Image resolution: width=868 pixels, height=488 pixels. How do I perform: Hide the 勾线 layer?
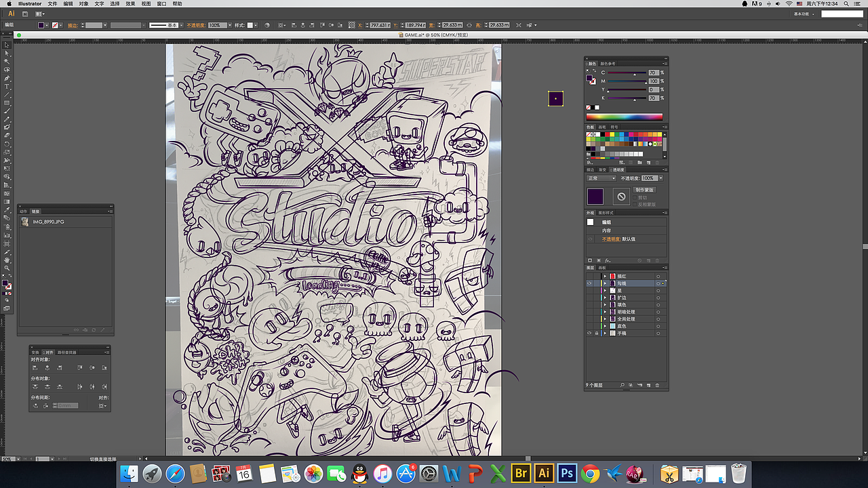click(589, 283)
